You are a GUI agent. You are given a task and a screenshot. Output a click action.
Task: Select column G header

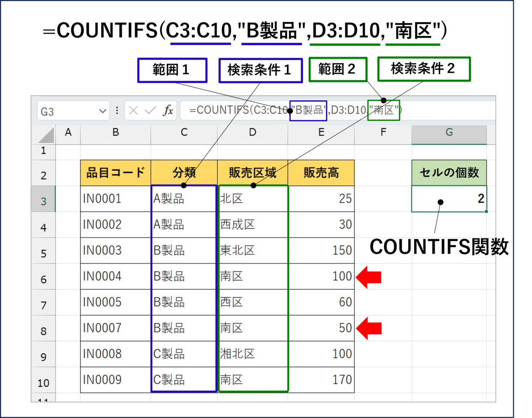coord(449,133)
